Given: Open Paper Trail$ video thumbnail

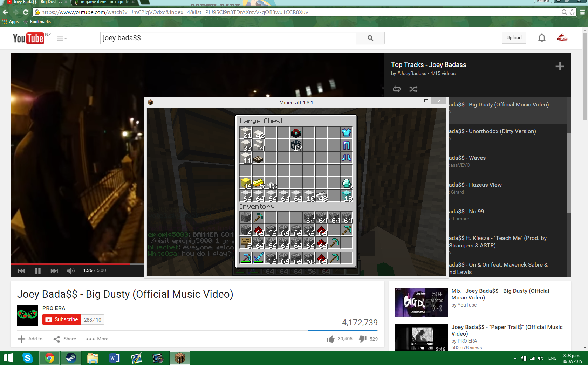Looking at the screenshot, I should [x=422, y=338].
